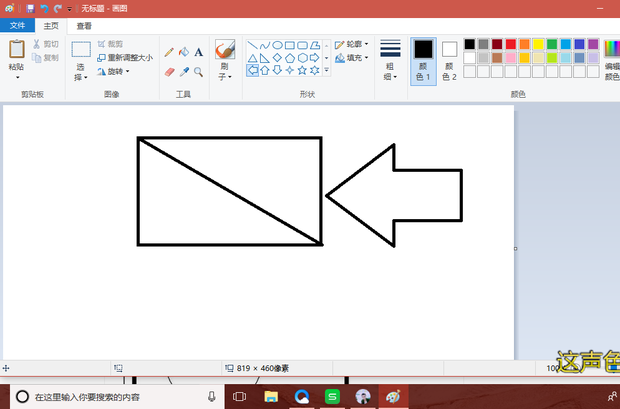
Task: Click the Save icon in title bar
Action: click(x=30, y=8)
